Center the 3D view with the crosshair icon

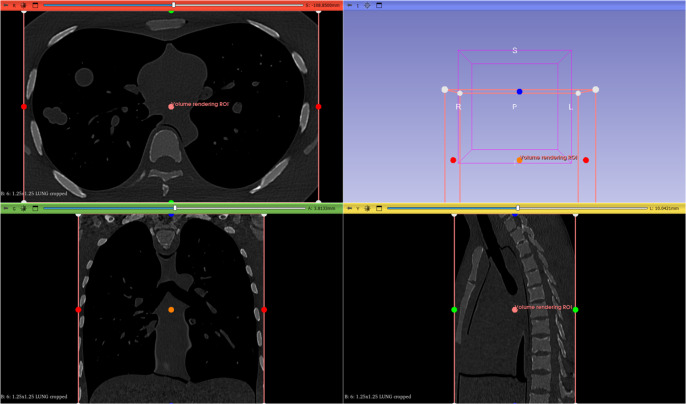click(367, 5)
